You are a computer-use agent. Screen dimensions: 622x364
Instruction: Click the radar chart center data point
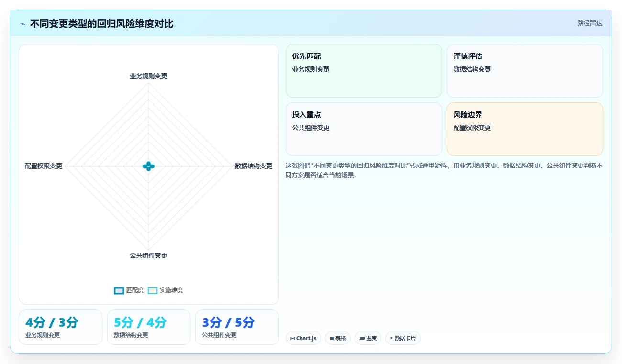pos(149,166)
